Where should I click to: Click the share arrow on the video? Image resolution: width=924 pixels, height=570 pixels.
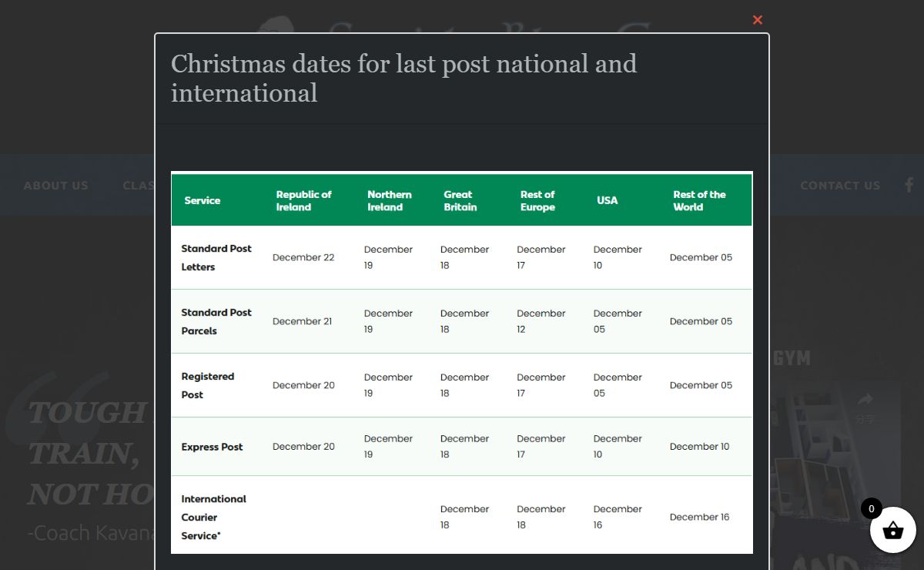coord(865,400)
